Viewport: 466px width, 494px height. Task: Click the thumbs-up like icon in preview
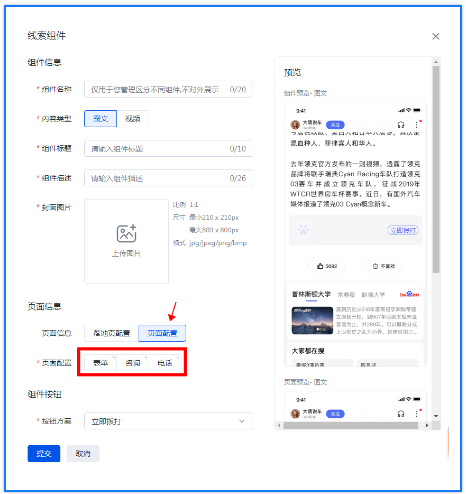point(320,266)
